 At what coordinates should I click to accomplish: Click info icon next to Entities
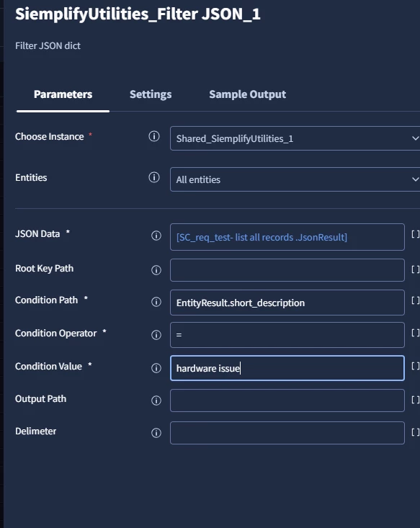coord(154,177)
